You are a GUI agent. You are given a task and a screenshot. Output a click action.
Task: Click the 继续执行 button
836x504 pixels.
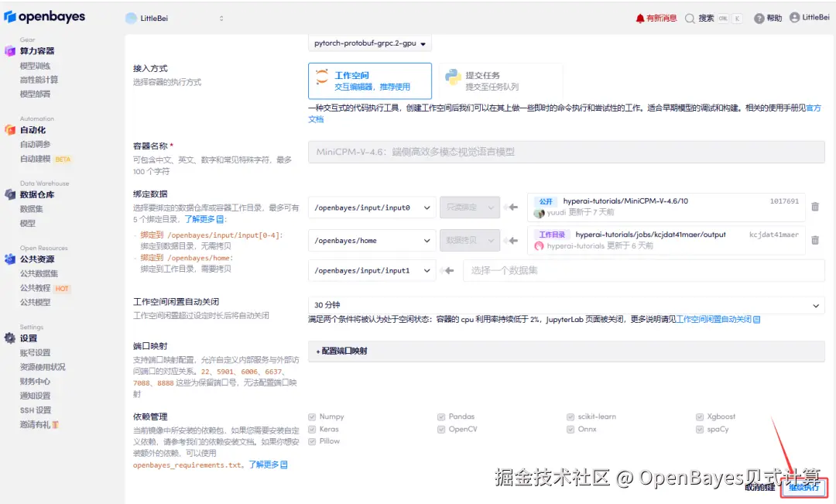tap(804, 488)
